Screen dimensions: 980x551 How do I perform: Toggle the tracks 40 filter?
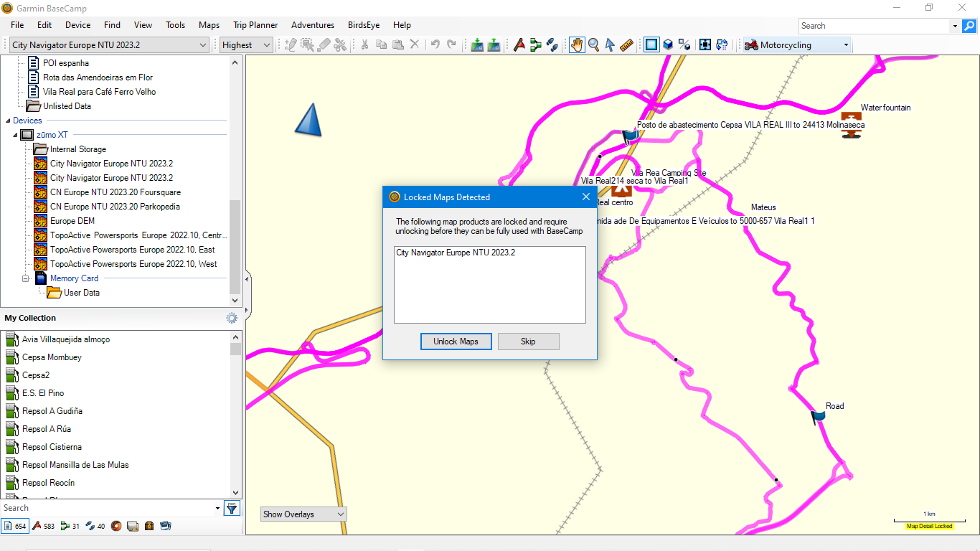(95, 526)
